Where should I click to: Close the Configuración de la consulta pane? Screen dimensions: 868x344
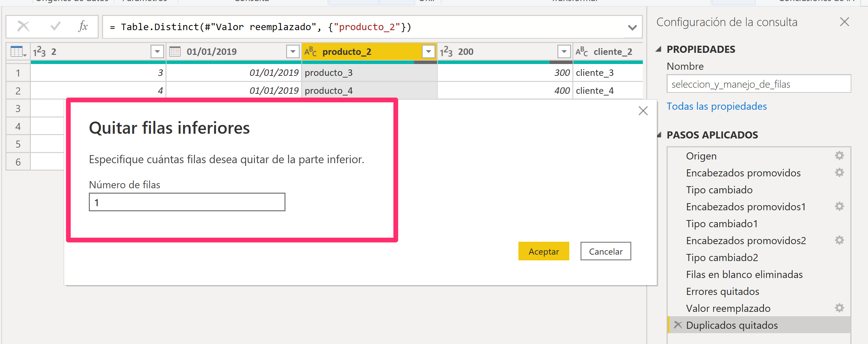[x=844, y=22]
